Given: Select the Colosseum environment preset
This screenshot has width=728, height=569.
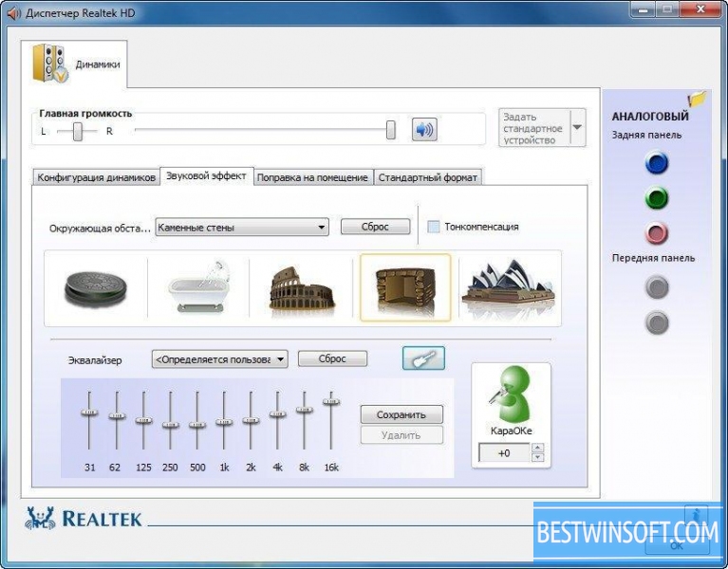Looking at the screenshot, I should [302, 289].
